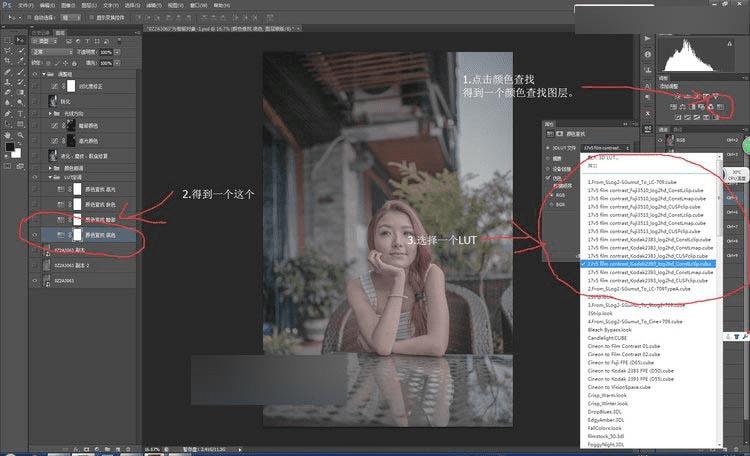
Task: Open the Actions panel play icon
Action: tap(648, 39)
